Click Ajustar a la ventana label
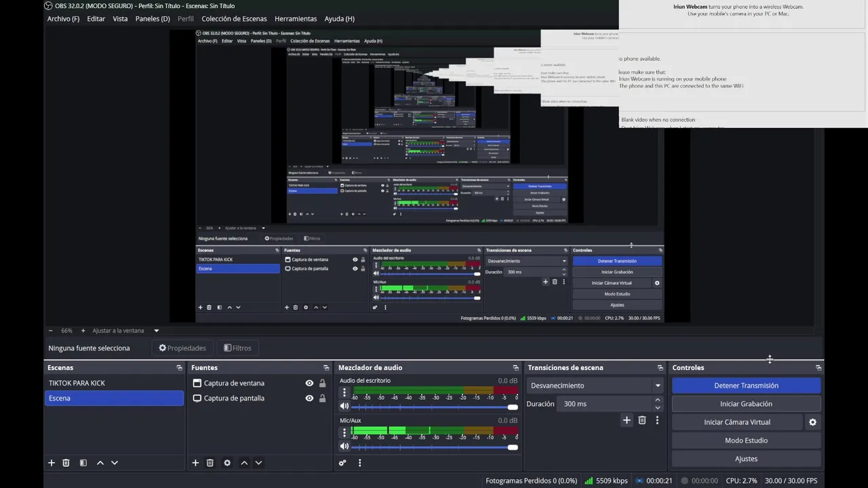Viewport: 868px width, 488px height. tap(119, 331)
